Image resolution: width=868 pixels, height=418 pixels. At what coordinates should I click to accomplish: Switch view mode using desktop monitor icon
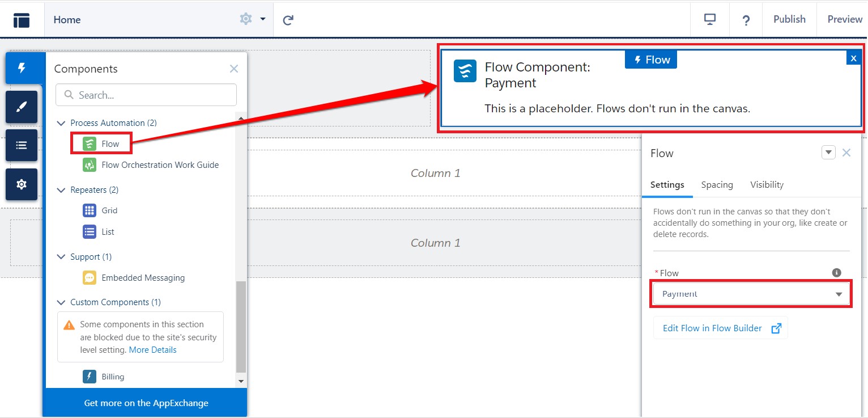tap(710, 19)
